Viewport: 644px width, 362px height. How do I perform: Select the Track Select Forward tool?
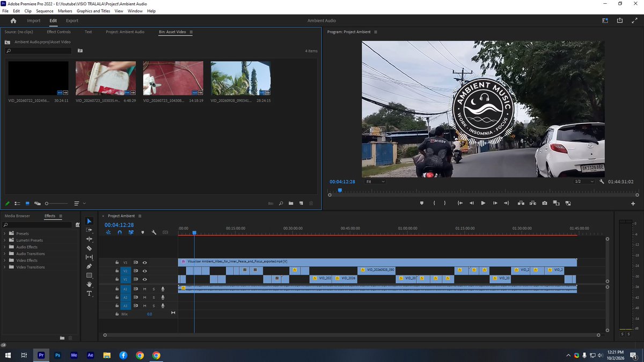pos(89,230)
